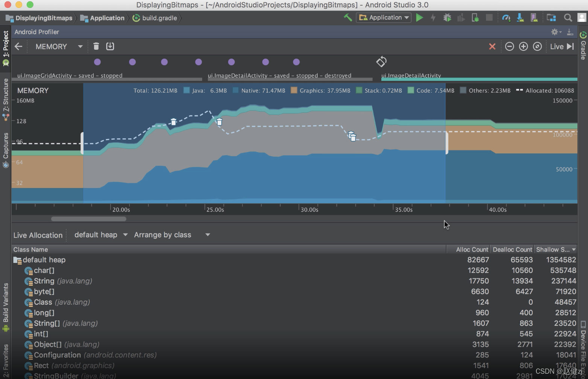Click the screen rotation event icon
This screenshot has width=588, height=379.
click(381, 61)
